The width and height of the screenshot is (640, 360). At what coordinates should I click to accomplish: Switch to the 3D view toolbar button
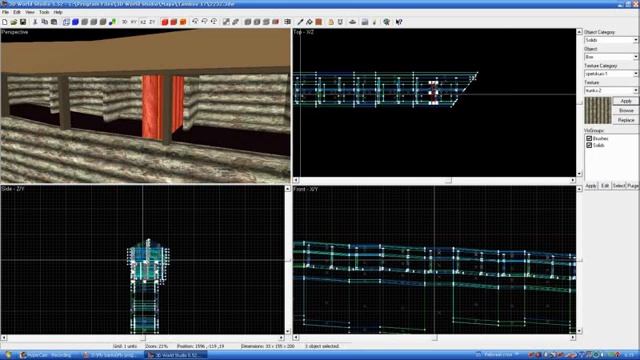click(x=124, y=22)
